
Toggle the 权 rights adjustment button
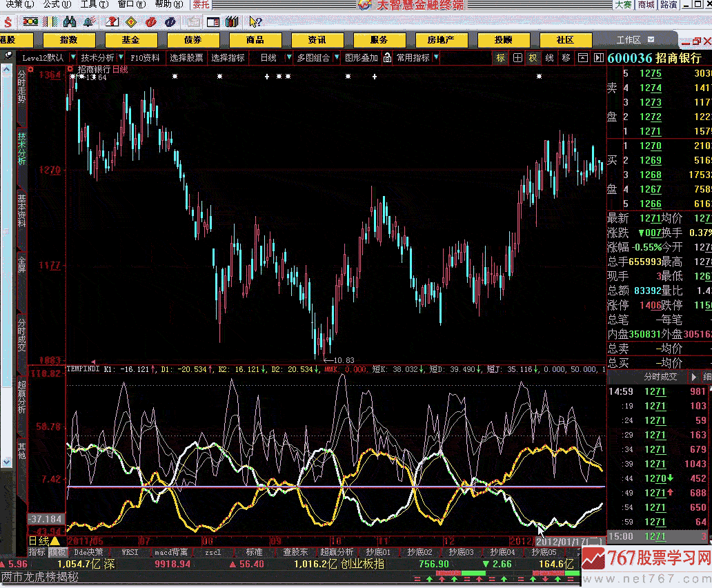click(533, 58)
